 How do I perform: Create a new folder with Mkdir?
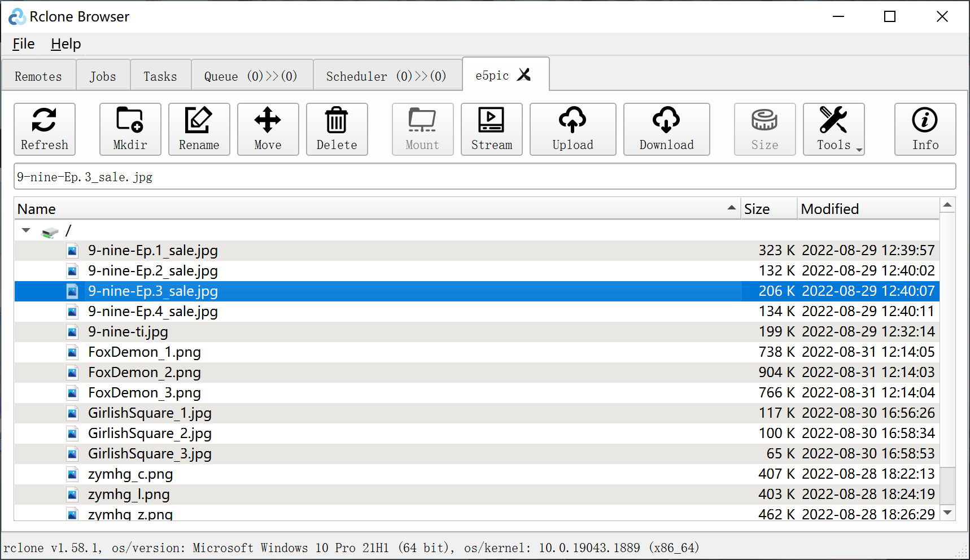point(130,129)
